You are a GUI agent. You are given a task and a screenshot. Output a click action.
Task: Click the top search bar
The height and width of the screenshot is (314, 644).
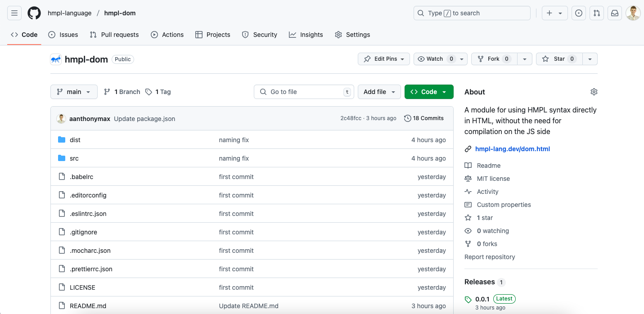(x=472, y=13)
